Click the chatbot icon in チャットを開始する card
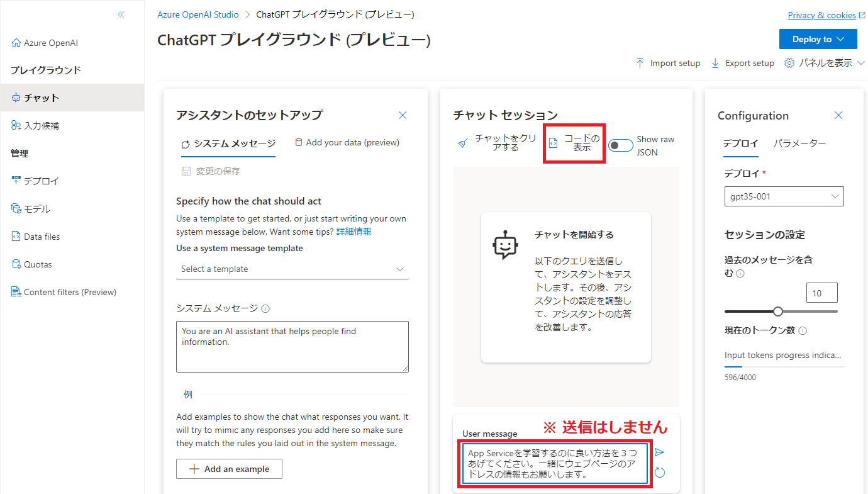This screenshot has width=868, height=494. 505,246
